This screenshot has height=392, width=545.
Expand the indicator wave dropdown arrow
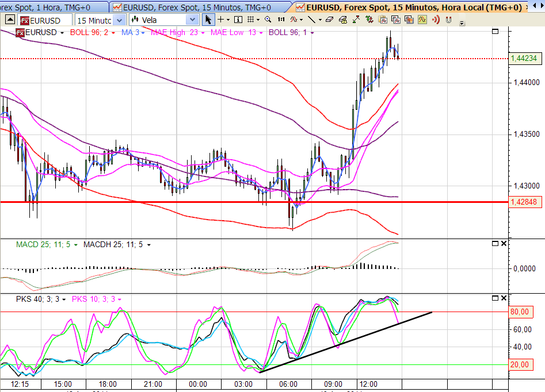click(302, 20)
